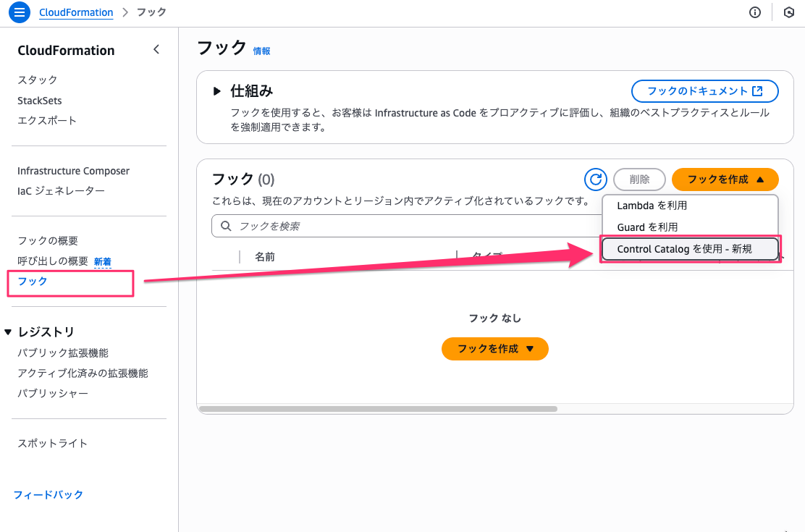Screen dimensions: 805x532
Task: Open IaC ジェネレーター in sidebar
Action: click(x=61, y=191)
